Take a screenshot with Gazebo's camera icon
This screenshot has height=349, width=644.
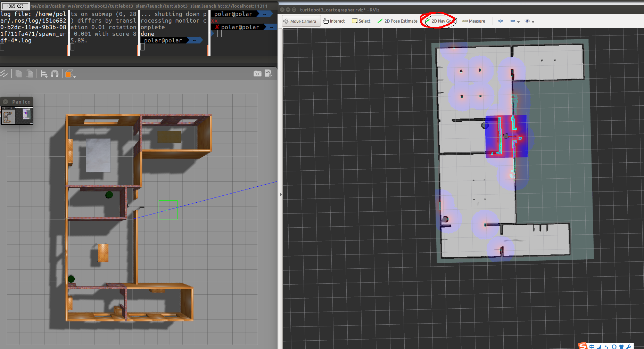[257, 73]
